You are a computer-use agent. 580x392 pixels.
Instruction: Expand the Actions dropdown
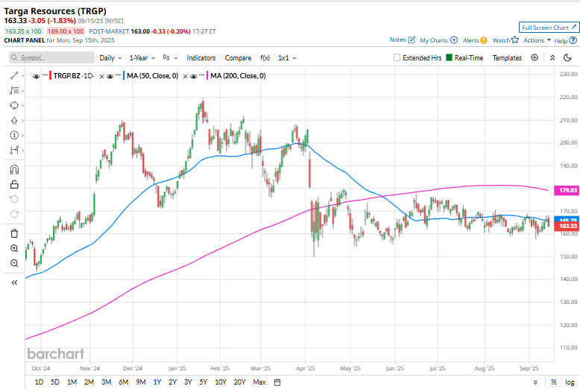537,40
